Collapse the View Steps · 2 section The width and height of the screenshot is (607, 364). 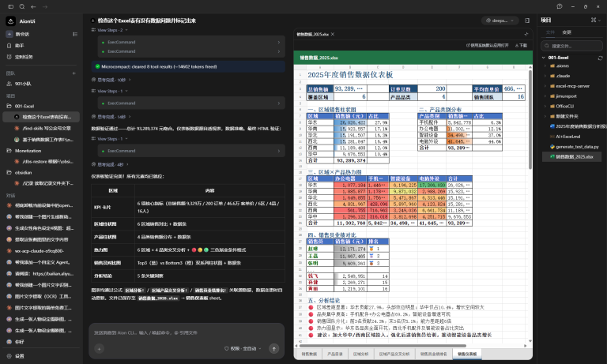click(x=110, y=30)
